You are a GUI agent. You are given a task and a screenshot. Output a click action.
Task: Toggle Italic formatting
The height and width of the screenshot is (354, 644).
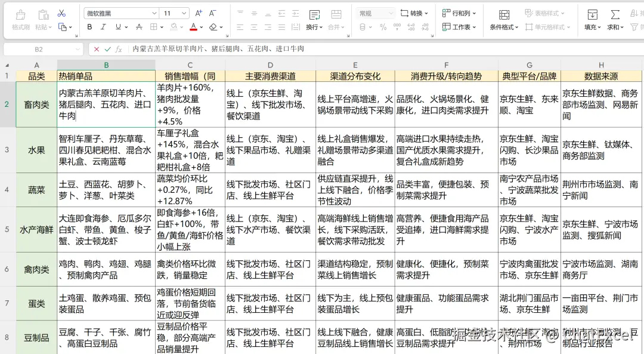tap(103, 27)
